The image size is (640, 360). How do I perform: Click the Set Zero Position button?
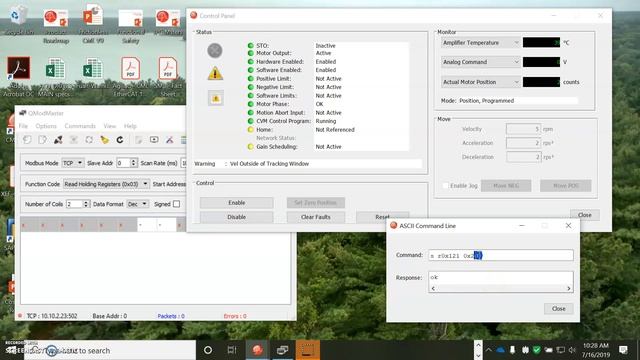click(x=316, y=203)
